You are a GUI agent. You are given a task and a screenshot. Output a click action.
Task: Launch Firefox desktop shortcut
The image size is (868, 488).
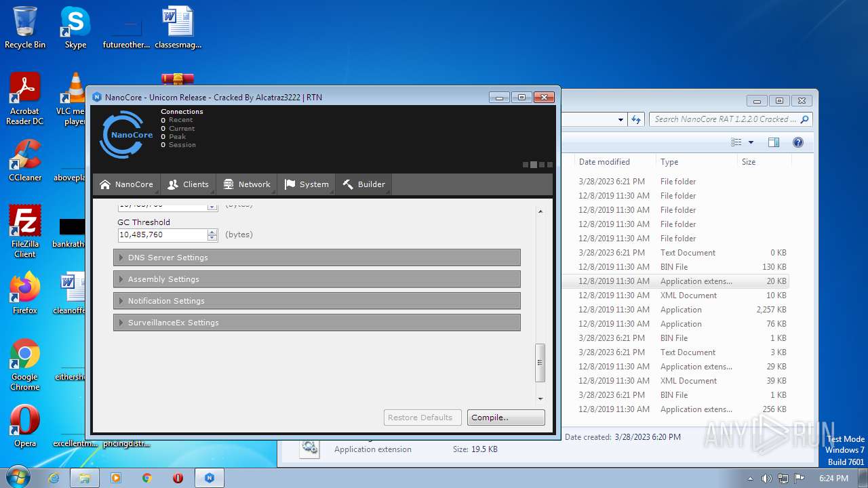tap(25, 293)
